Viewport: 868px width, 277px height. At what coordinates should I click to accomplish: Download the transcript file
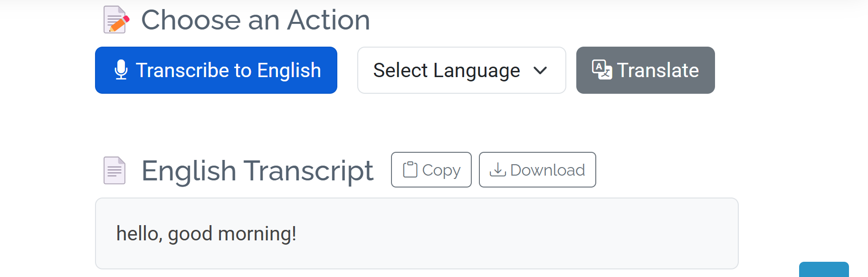[537, 170]
